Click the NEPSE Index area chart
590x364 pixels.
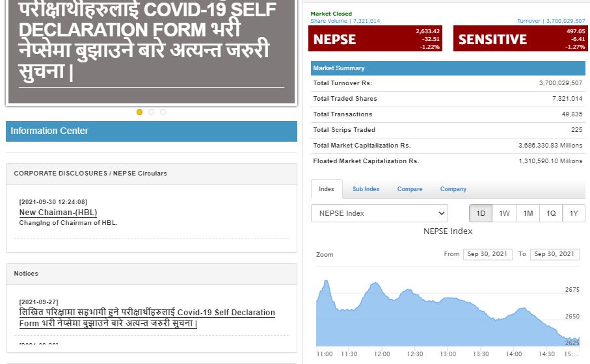point(448,314)
